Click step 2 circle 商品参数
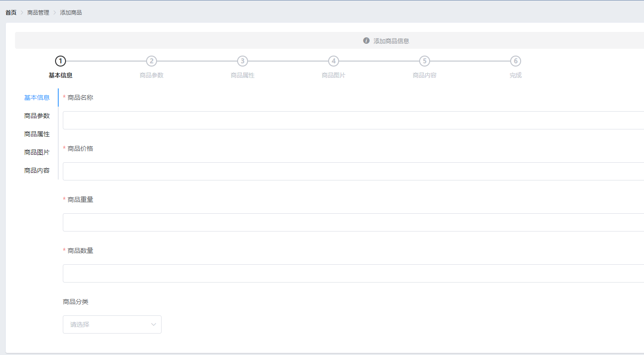 pos(152,61)
